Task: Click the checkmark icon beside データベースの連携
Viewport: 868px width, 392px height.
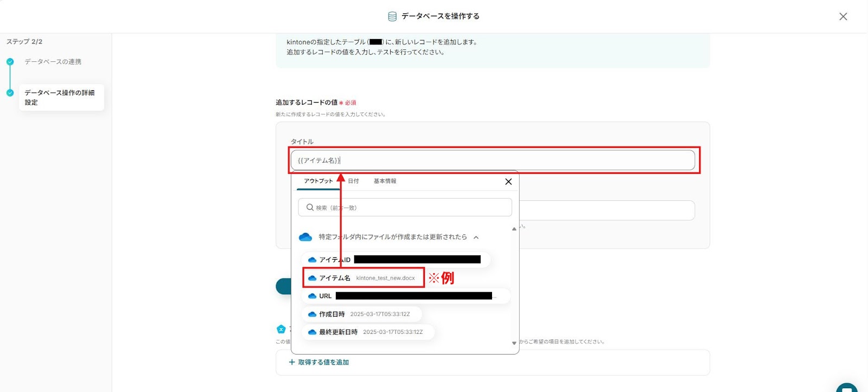Action: pyautogui.click(x=10, y=62)
